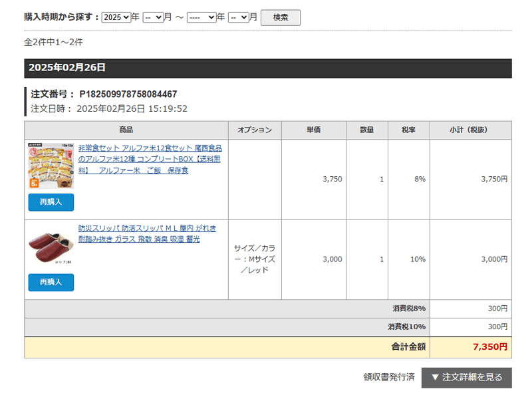Open the 防災スリッパ product link
The width and height of the screenshot is (532, 399).
click(x=152, y=233)
